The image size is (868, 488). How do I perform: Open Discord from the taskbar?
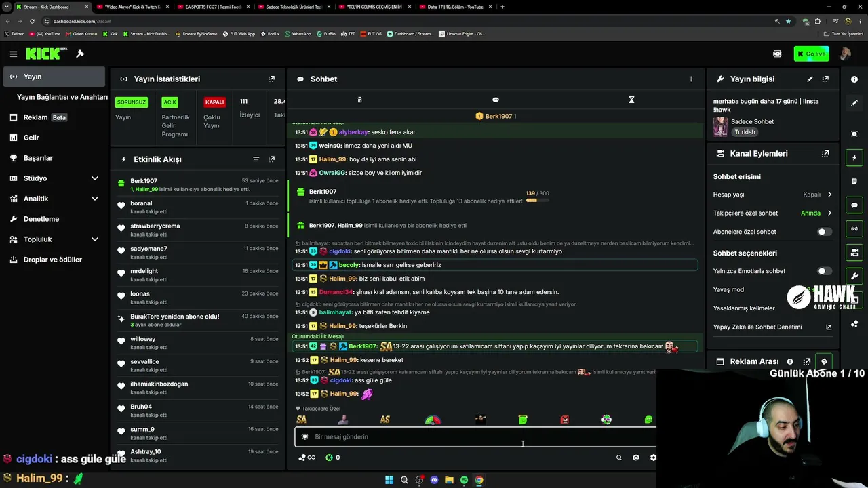coord(435,480)
